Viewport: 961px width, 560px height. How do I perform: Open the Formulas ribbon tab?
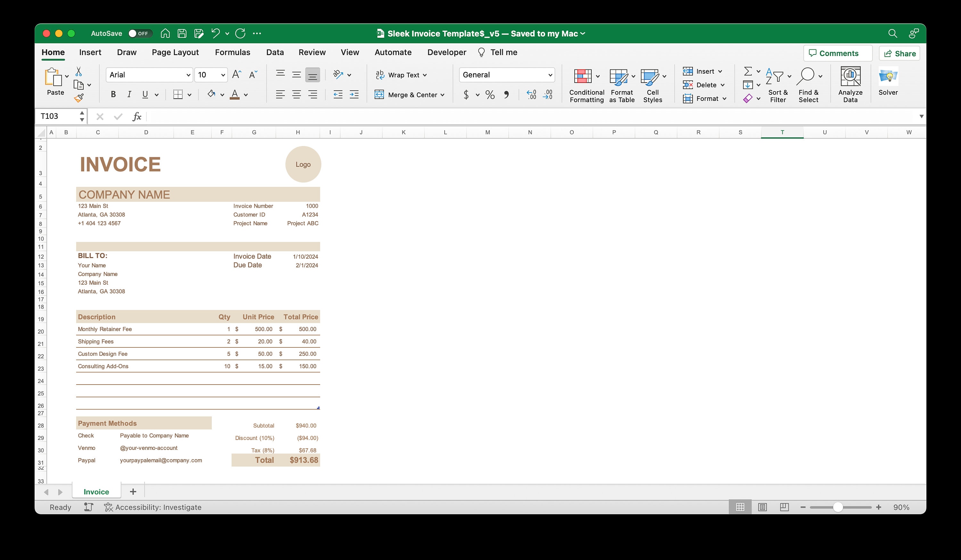[233, 52]
